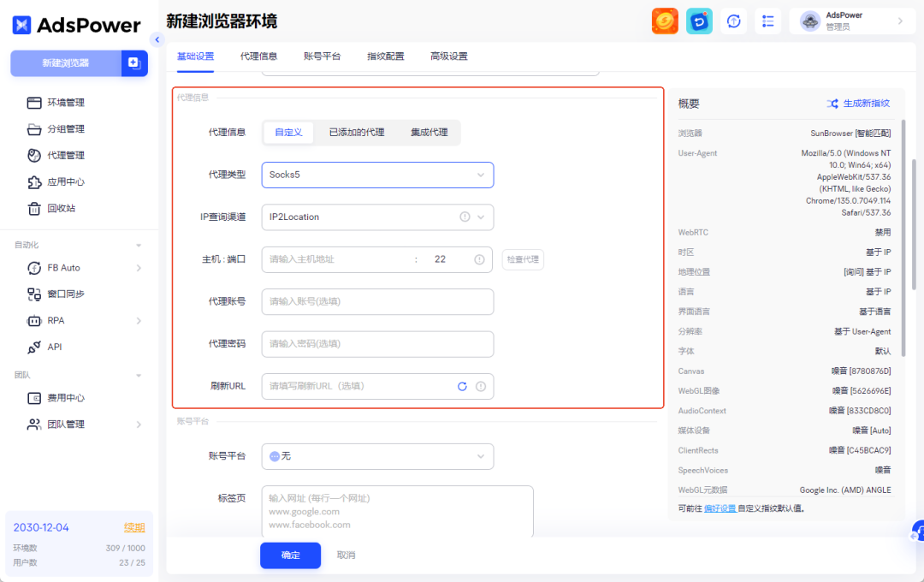
Task: Switch to the 高级设置 tab
Action: pyautogui.click(x=448, y=56)
